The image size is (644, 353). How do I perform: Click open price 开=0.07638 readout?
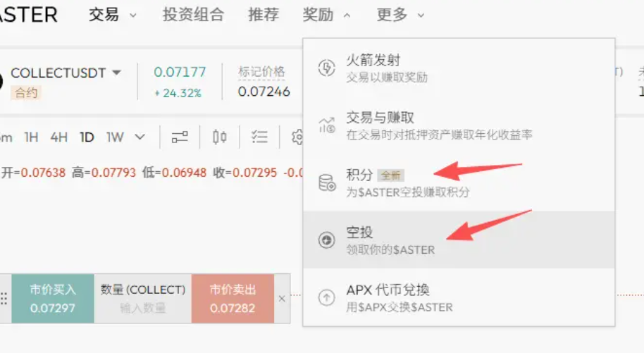pos(33,173)
